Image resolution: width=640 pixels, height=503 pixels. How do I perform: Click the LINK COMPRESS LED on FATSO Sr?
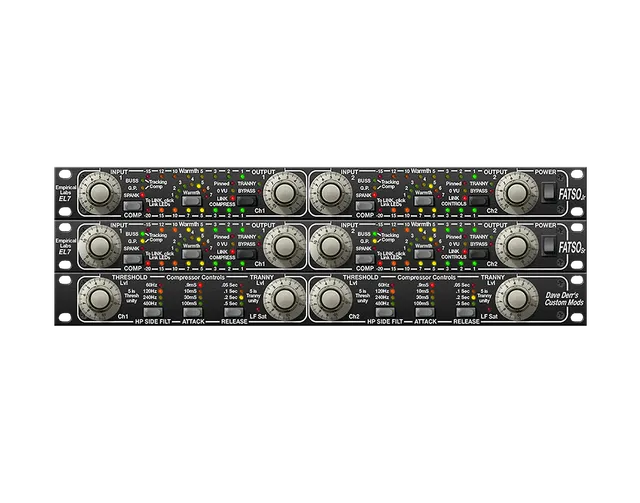(x=233, y=252)
